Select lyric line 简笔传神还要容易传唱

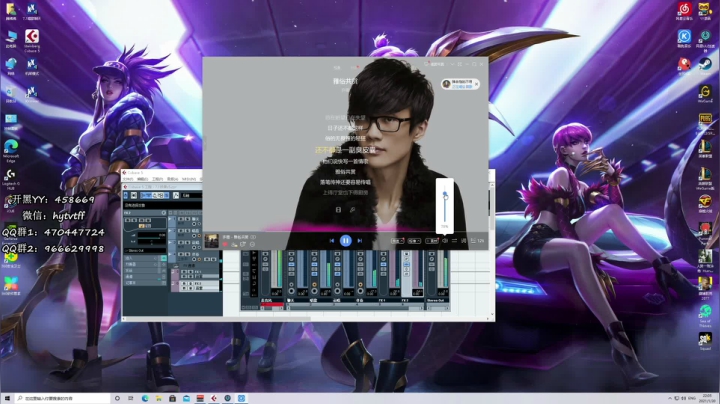345,182
